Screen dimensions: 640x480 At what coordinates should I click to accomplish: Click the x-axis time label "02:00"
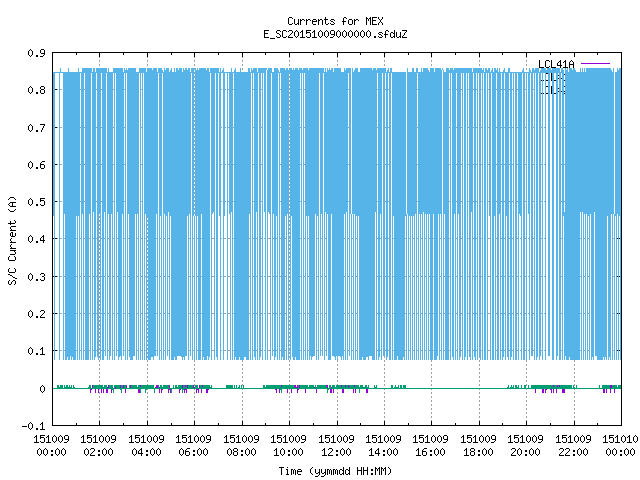[x=98, y=452]
